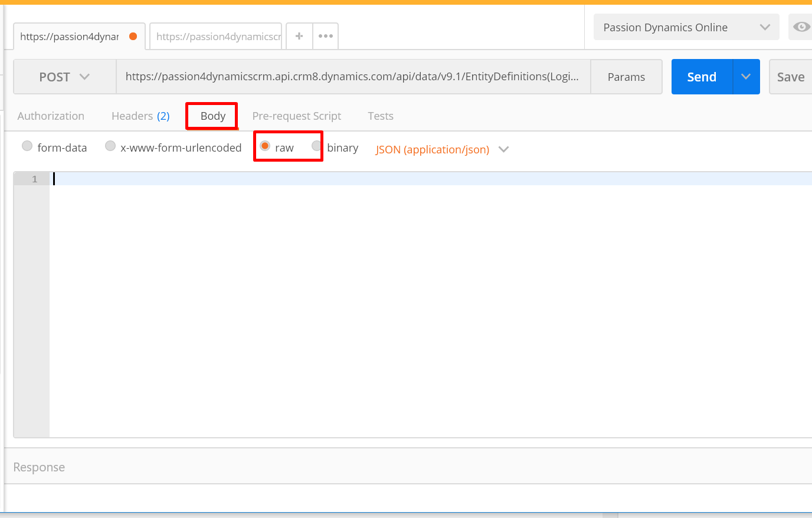Click the Params button
The image size is (812, 518).
[x=626, y=77]
